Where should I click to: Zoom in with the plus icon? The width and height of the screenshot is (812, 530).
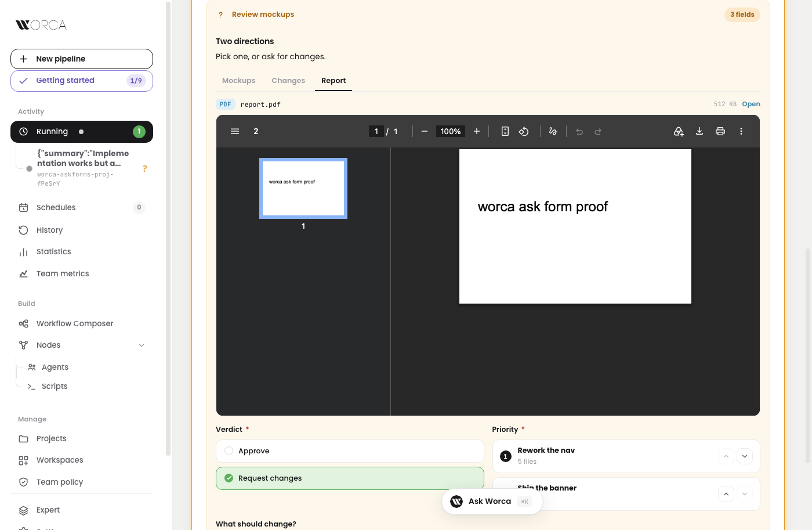(477, 131)
